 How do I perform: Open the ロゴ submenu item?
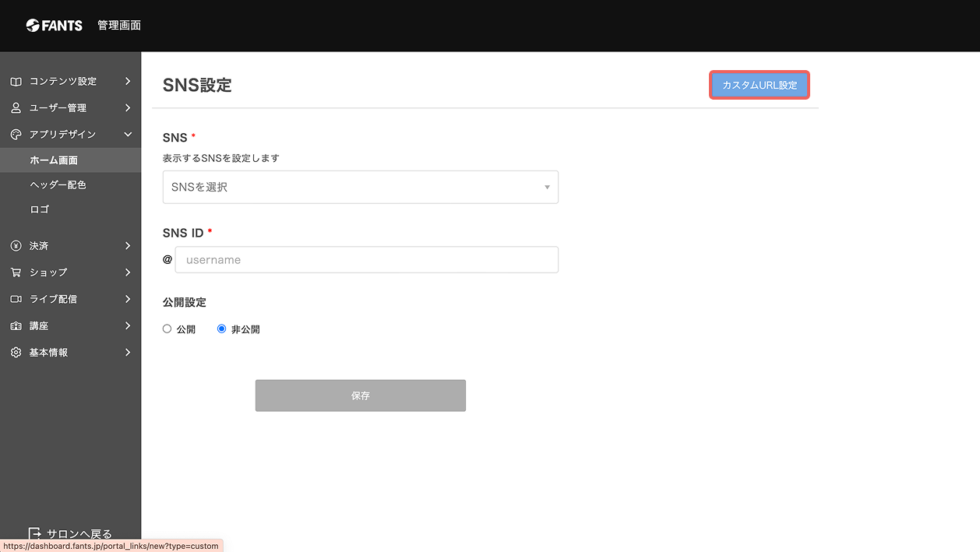(x=39, y=209)
